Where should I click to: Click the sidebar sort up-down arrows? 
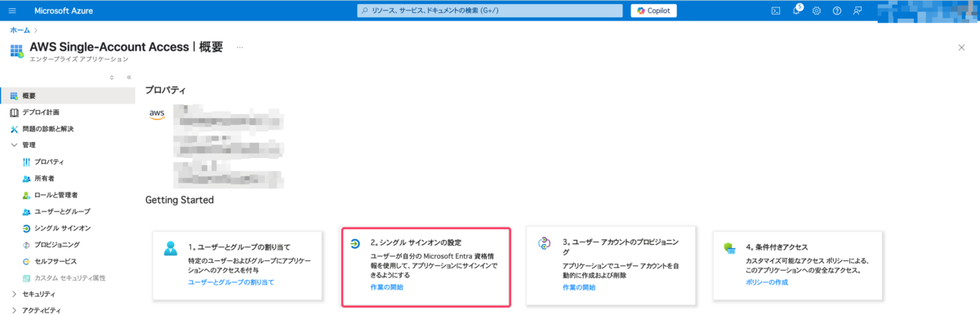coord(111,78)
